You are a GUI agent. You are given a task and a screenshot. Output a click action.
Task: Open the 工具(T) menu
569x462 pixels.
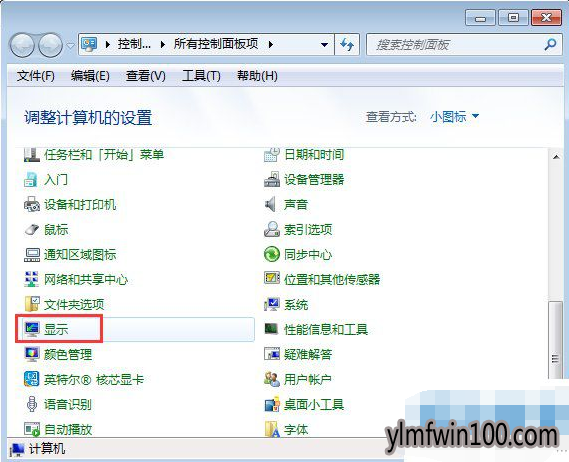click(201, 76)
